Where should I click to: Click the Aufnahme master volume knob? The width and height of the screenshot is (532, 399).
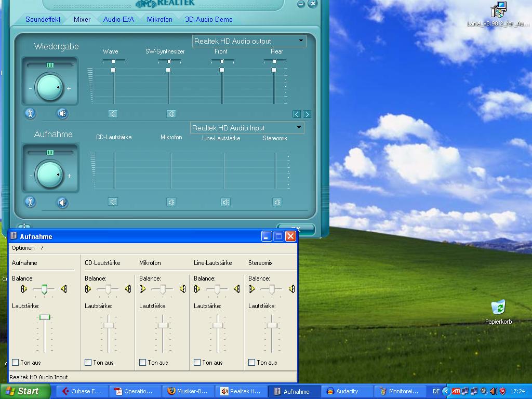coord(49,175)
